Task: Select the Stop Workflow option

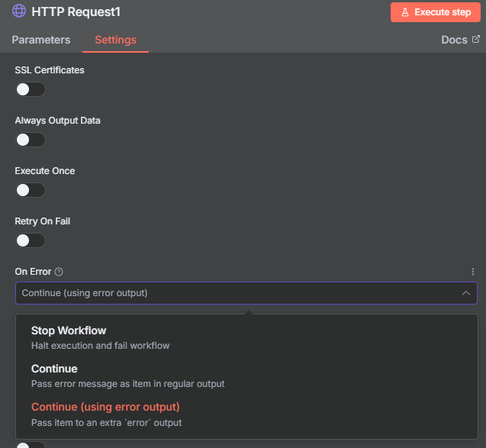Action: click(69, 331)
